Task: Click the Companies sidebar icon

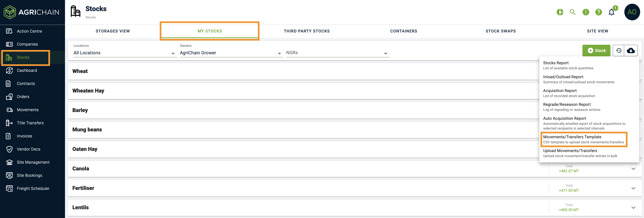Action: (x=9, y=44)
